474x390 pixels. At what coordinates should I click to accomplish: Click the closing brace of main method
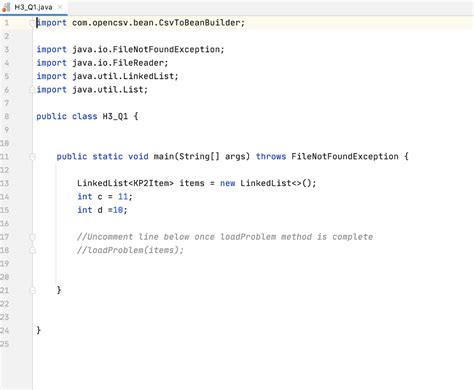pos(59,290)
